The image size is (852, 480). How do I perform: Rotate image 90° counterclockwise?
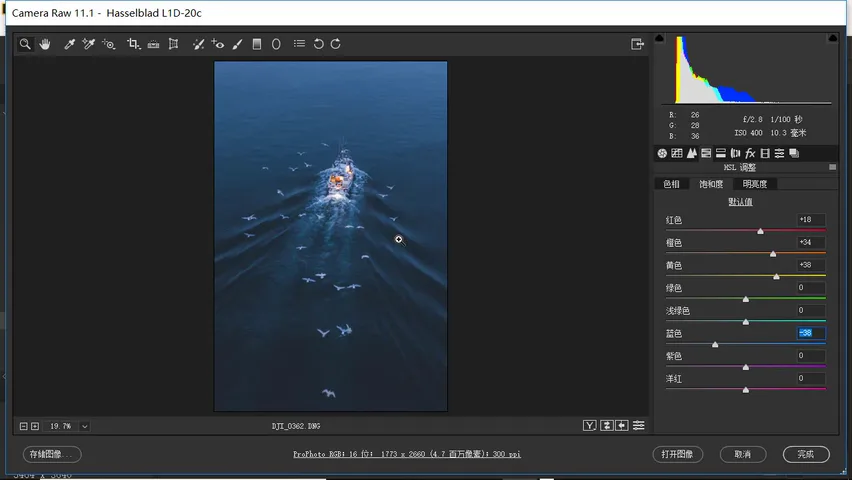[x=318, y=44]
